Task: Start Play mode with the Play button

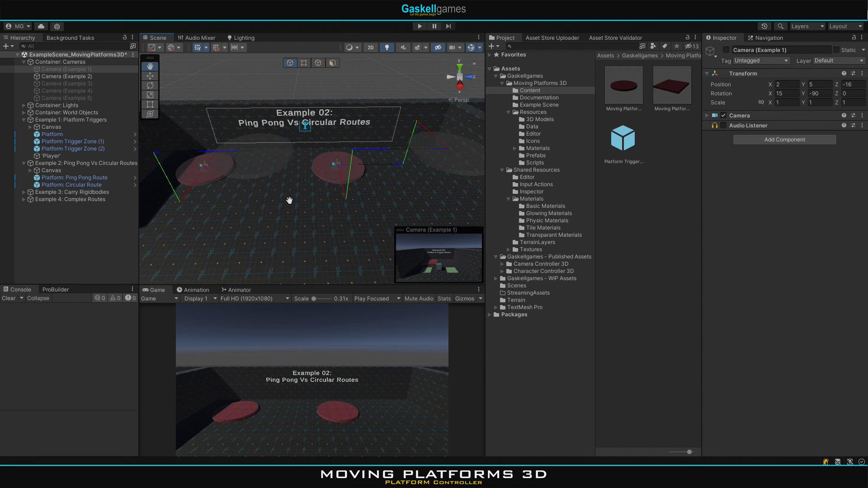Action: 420,26
